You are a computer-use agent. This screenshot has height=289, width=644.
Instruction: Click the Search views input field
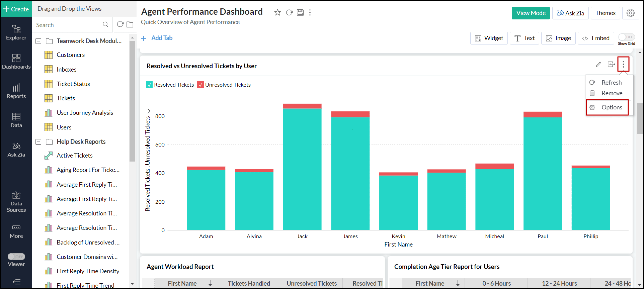pos(68,25)
